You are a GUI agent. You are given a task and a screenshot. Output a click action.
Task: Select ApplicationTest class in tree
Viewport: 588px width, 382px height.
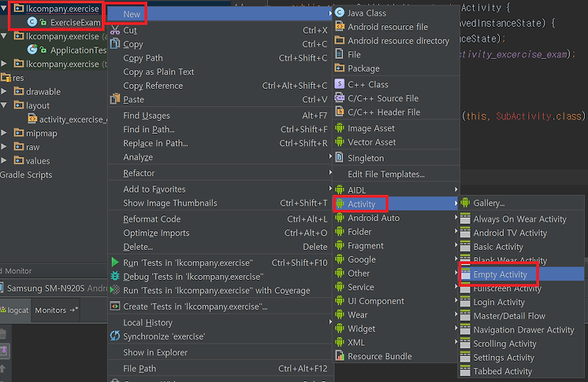pos(67,50)
